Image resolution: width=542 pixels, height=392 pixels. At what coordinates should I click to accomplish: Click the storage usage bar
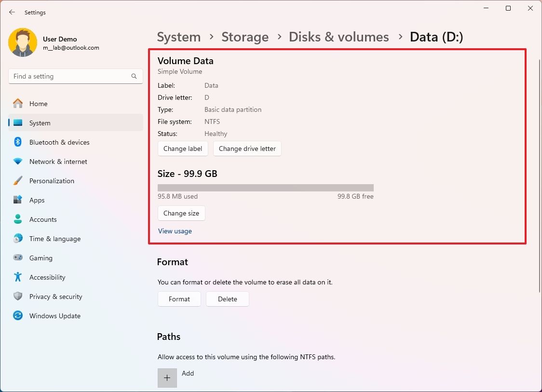265,187
